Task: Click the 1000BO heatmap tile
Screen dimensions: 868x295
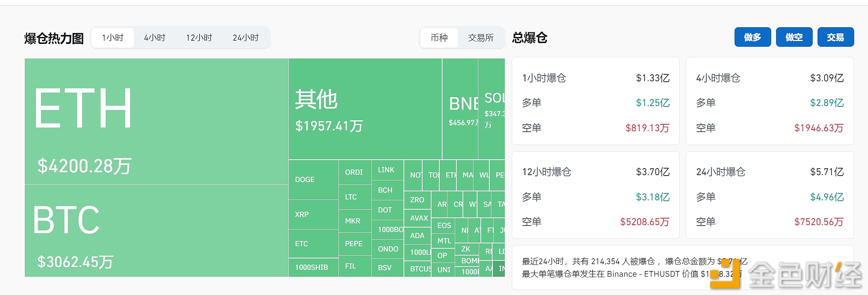Action: (x=388, y=230)
